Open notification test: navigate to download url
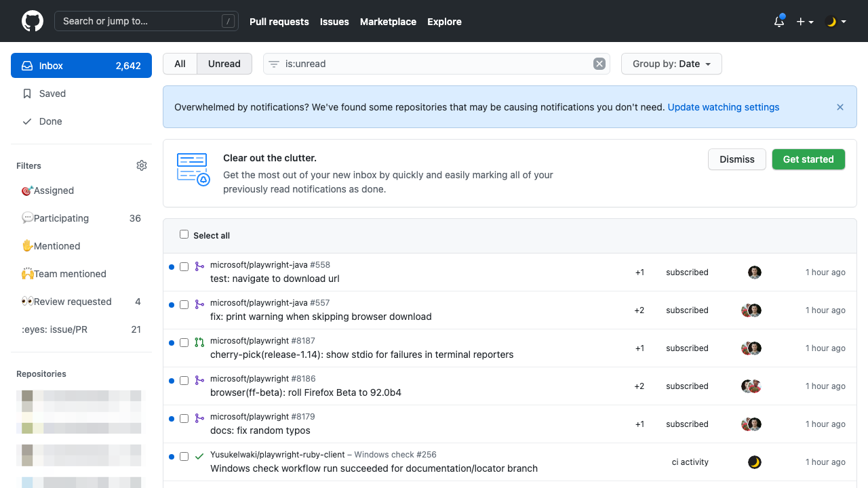Screen dimensions: 868x488 (275, 279)
